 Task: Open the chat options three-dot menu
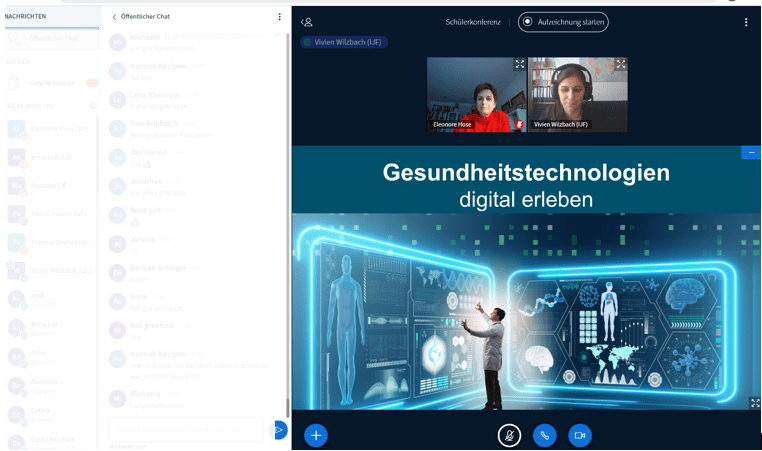(279, 17)
